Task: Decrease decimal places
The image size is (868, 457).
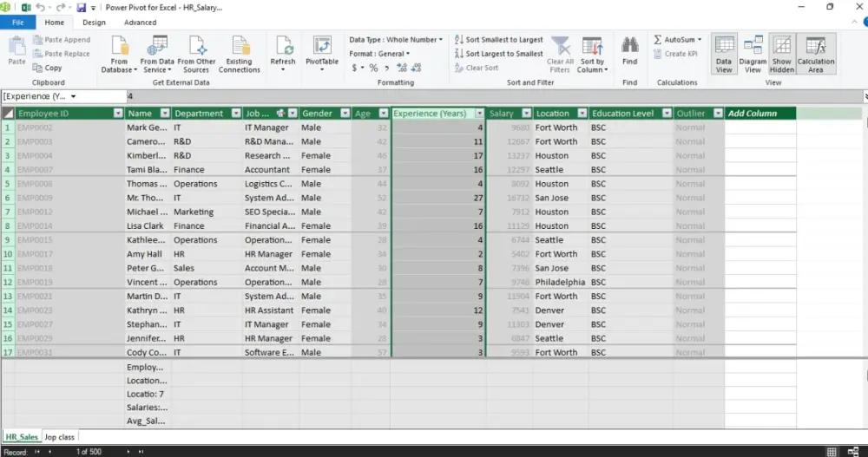Action: [417, 68]
